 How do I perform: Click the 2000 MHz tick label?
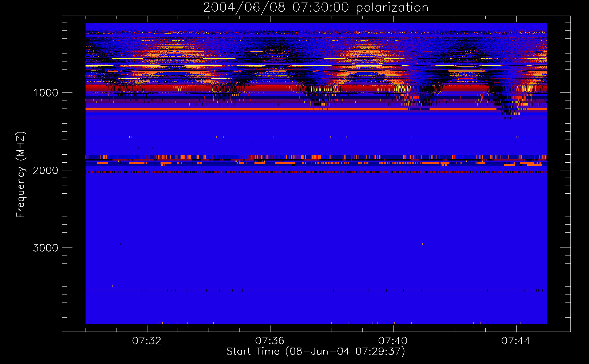pos(46,170)
